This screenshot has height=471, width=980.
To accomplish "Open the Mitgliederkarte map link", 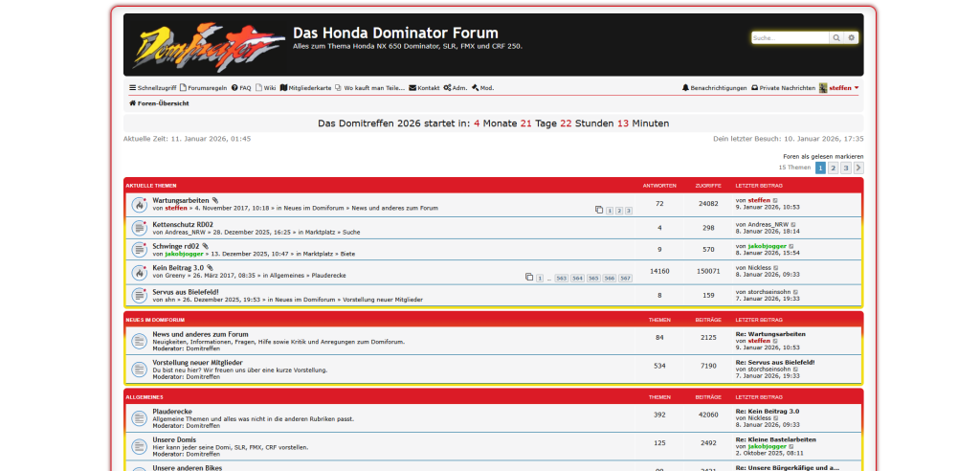I will click(305, 88).
